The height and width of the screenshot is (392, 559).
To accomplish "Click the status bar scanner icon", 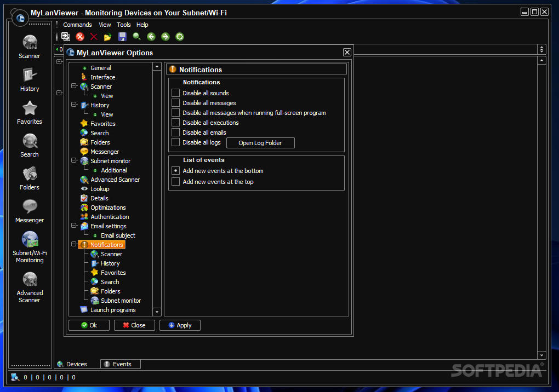I will (15, 377).
